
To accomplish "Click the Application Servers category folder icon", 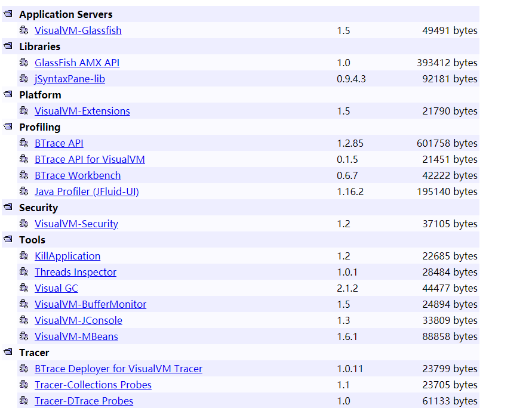I will (x=8, y=14).
